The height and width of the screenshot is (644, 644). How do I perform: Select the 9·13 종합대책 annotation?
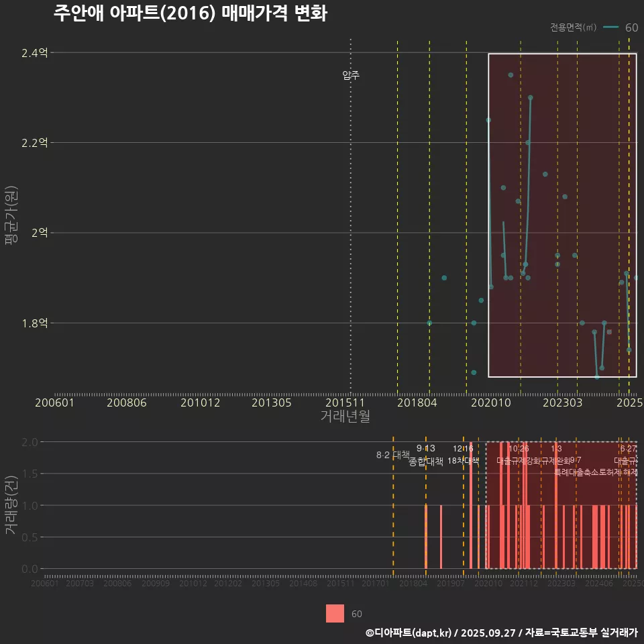coord(426,455)
